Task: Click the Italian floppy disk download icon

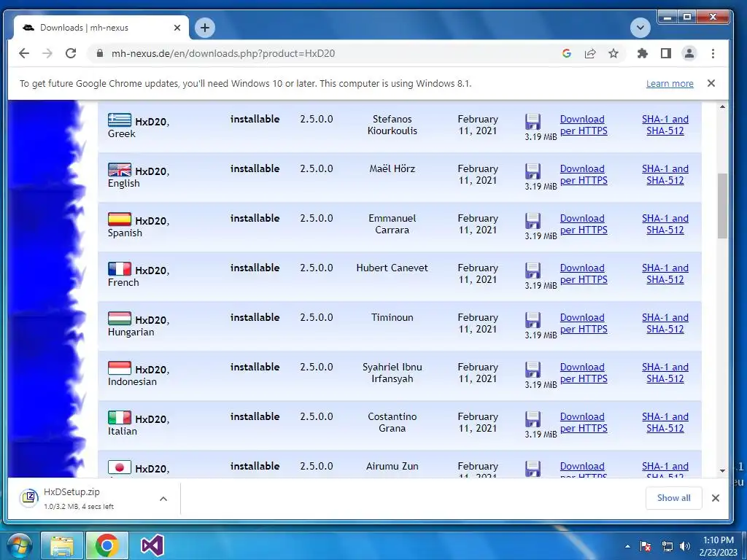Action: (533, 419)
